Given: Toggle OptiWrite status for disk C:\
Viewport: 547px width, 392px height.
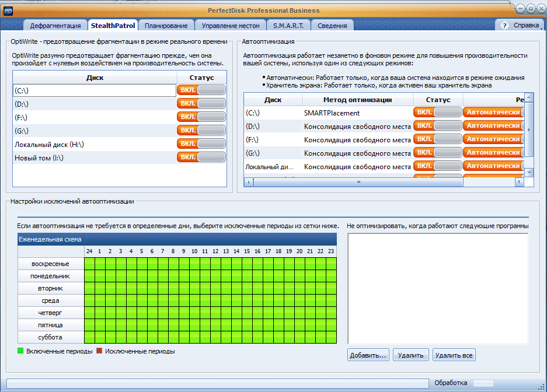Looking at the screenshot, I should click(x=201, y=90).
